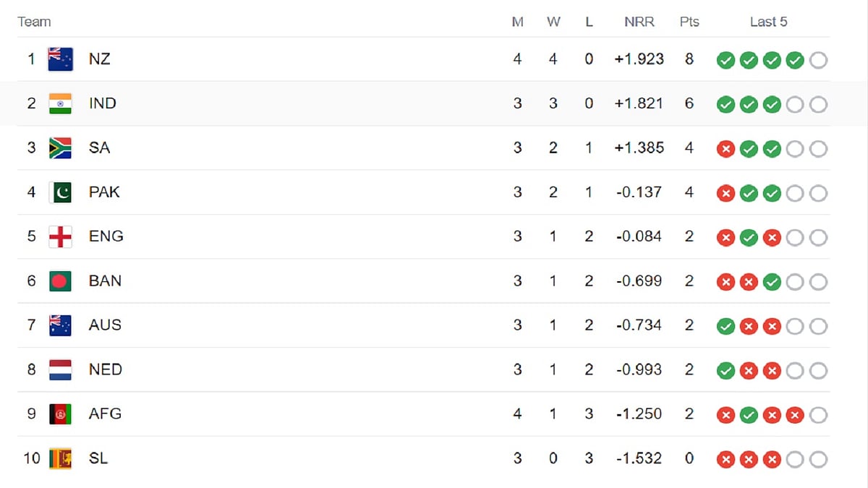
Task: Click the Bangladesh flag icon
Action: pos(61,281)
